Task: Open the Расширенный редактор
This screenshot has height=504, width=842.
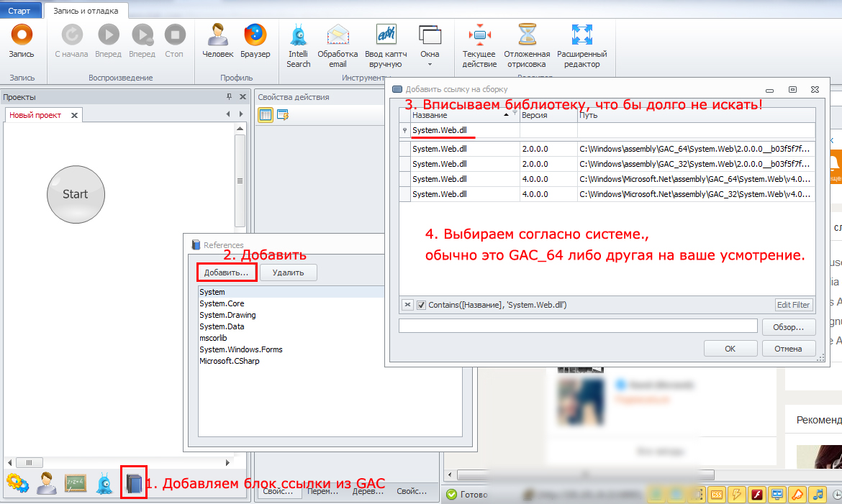Action: pyautogui.click(x=582, y=45)
